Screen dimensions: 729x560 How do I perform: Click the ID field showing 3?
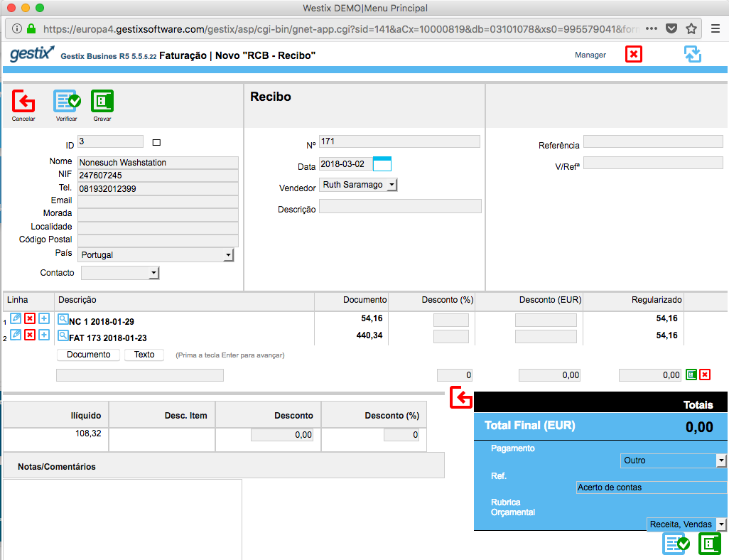point(111,141)
